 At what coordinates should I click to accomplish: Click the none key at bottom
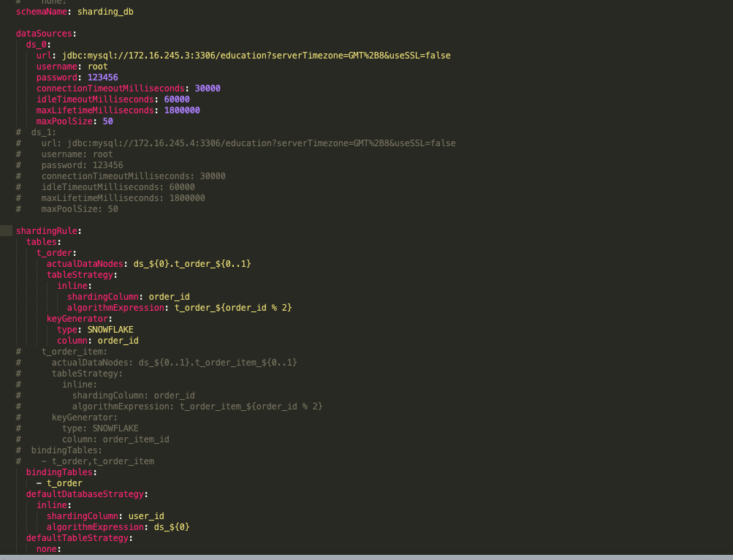(x=47, y=549)
